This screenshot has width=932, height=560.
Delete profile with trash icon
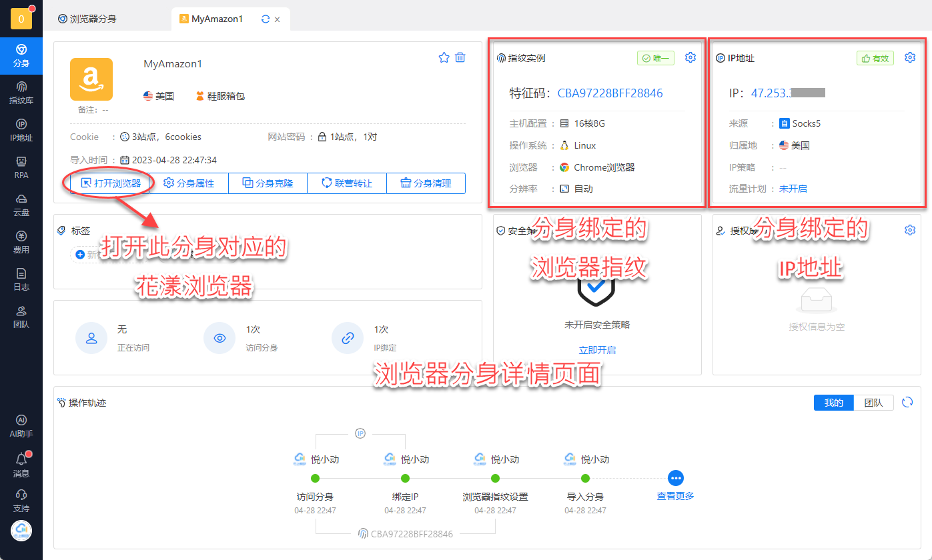coord(460,57)
